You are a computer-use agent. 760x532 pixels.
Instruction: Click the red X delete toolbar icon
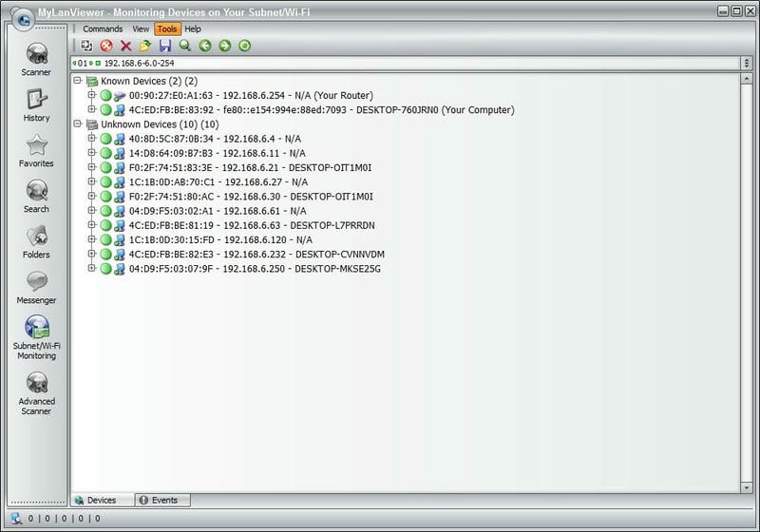tap(125, 46)
